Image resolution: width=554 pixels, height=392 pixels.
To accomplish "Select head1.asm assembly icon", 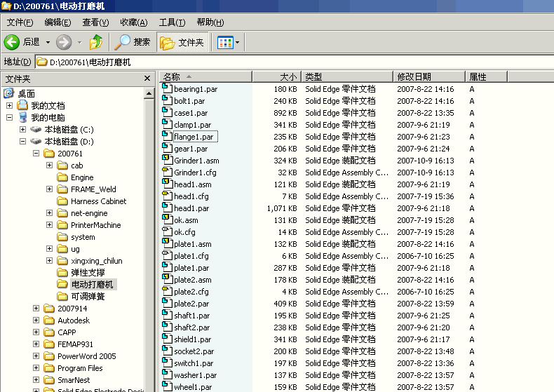I will pyautogui.click(x=167, y=184).
